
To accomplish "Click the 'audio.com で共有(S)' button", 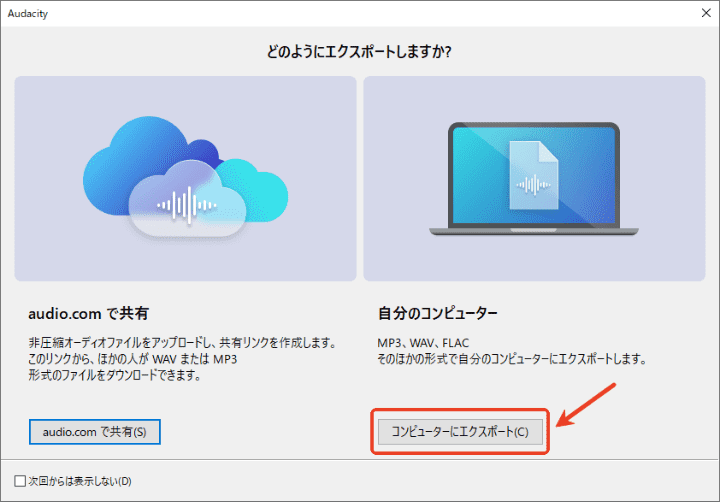I will click(95, 432).
